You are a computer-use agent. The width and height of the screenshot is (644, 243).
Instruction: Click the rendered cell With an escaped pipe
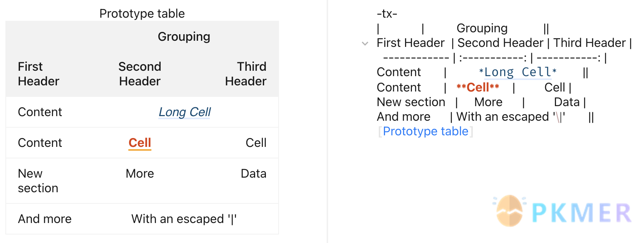click(x=184, y=219)
